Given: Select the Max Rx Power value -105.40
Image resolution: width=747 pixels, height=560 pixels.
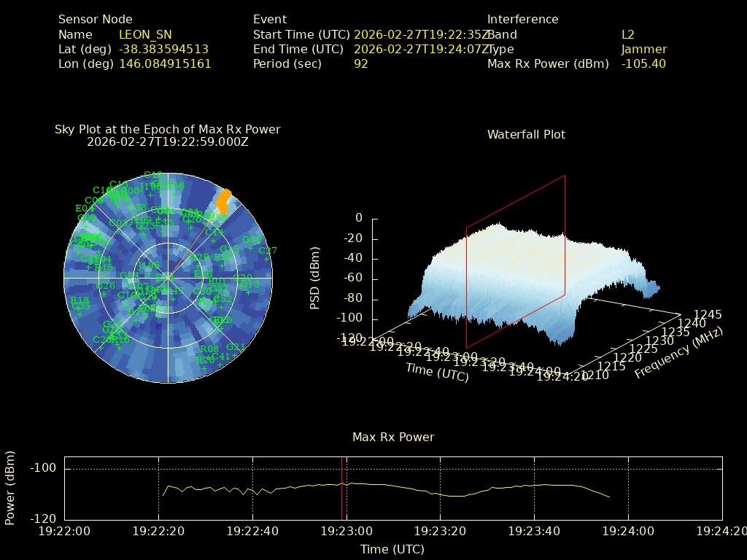Looking at the screenshot, I should [643, 63].
